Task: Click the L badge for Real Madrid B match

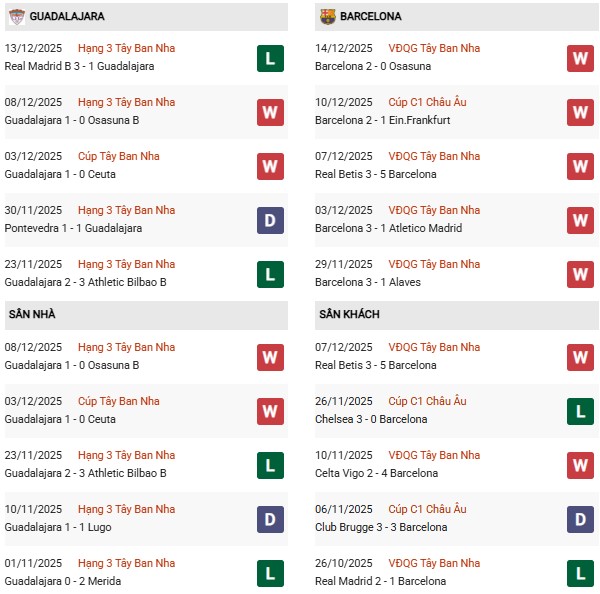Action: [x=270, y=58]
